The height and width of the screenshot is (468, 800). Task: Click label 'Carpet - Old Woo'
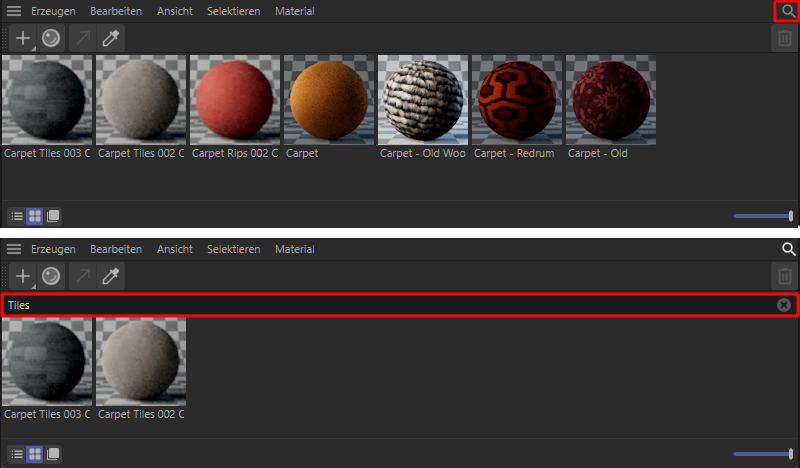tap(422, 153)
